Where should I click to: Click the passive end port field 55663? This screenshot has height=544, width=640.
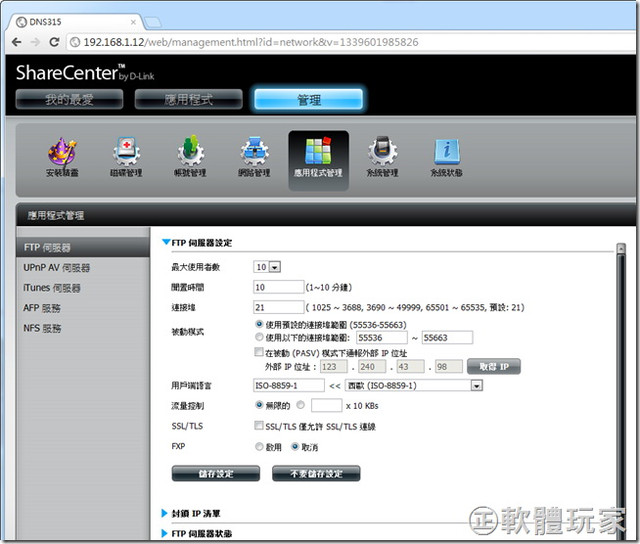447,338
